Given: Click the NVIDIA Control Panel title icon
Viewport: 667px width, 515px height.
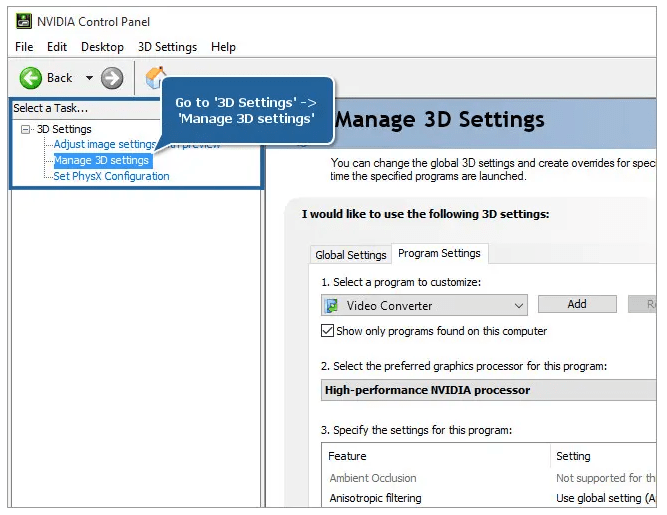Looking at the screenshot, I should (24, 21).
